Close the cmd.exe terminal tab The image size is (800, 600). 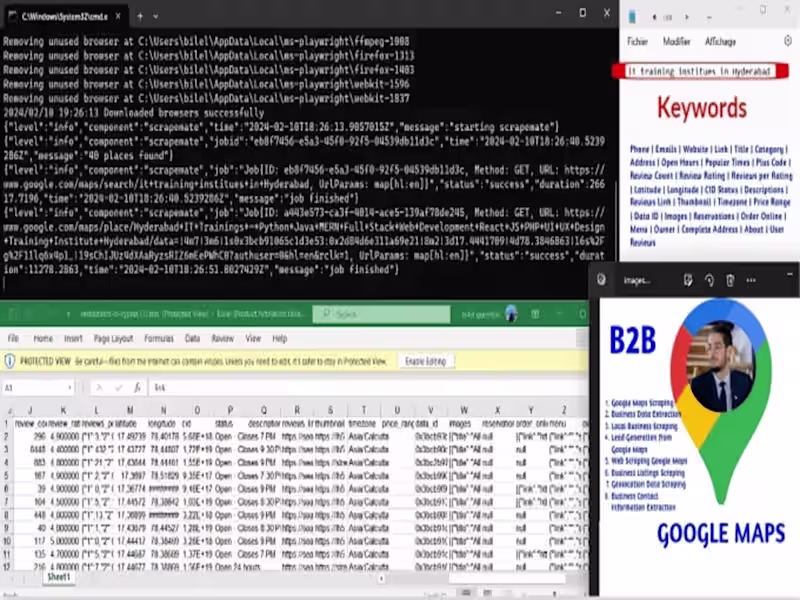pyautogui.click(x=118, y=16)
